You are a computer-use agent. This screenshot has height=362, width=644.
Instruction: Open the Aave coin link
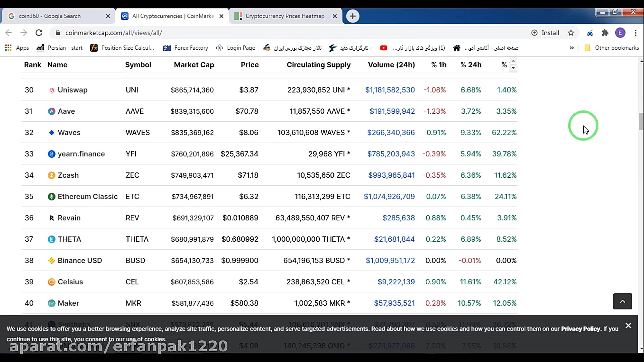pos(66,111)
